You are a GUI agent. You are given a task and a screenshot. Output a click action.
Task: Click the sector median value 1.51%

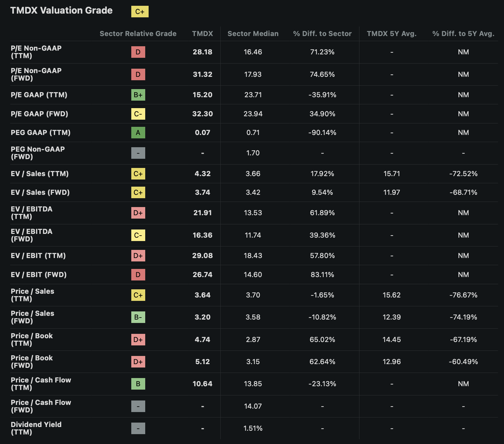253,428
